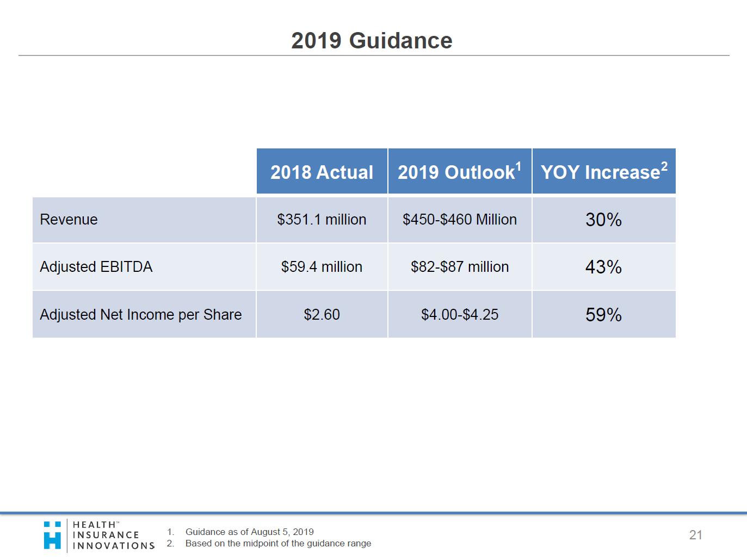This screenshot has height=560, width=747.
Task: Click the Adjusted Net Income per Share label
Action: pyautogui.click(x=140, y=315)
